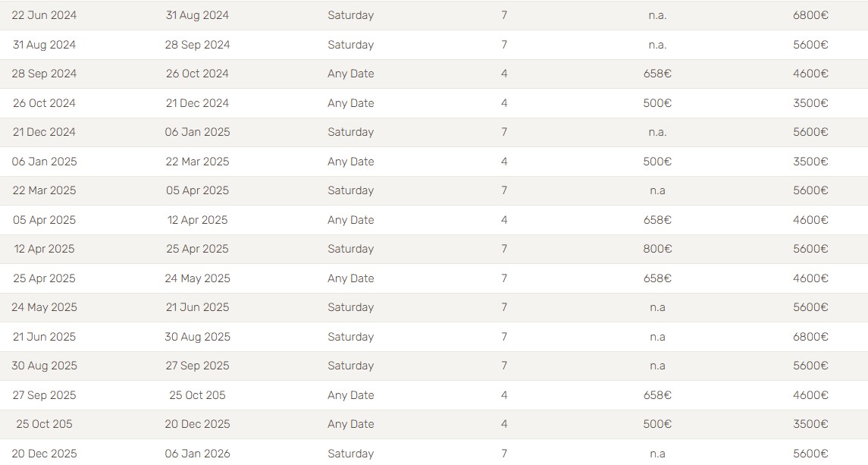
Task: Click 6800€ price in 21 Jun 2025 row
Action: (810, 337)
